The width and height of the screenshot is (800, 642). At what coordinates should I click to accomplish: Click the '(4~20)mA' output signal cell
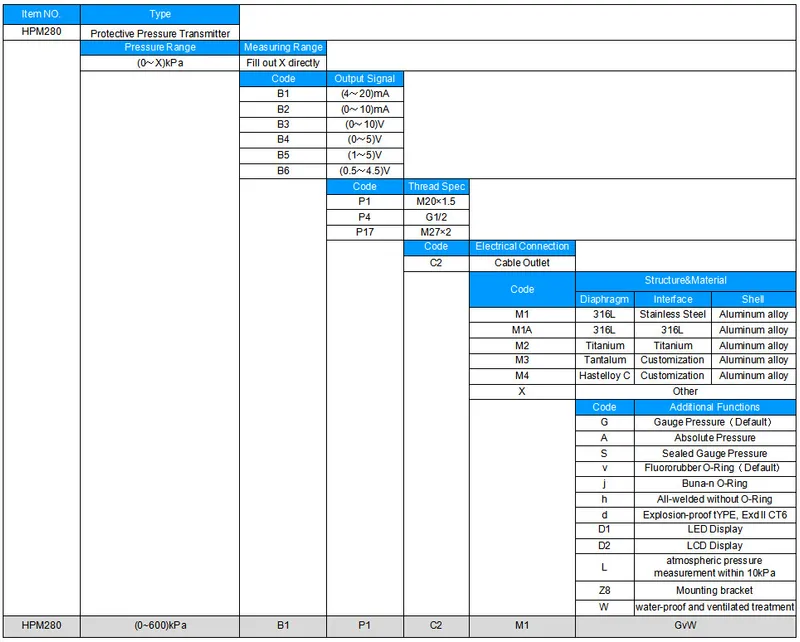(x=365, y=94)
